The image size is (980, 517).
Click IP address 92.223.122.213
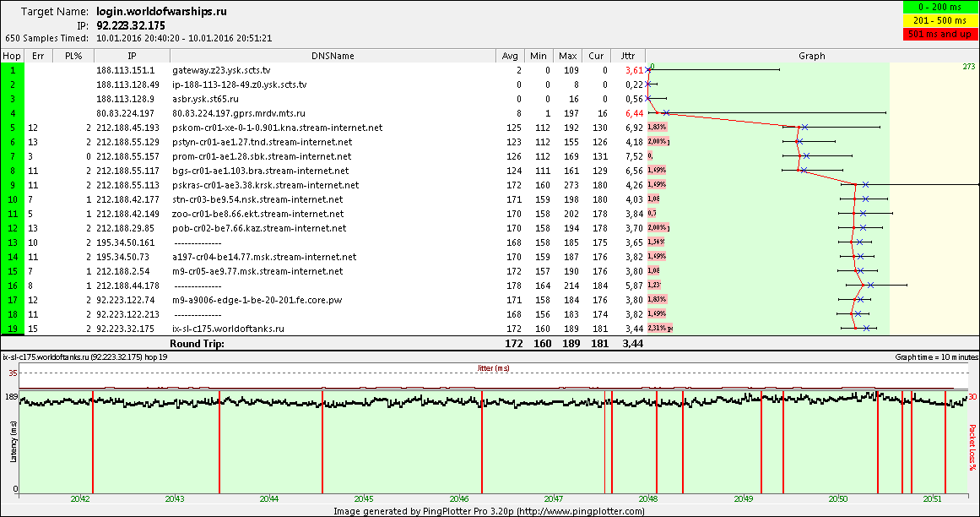point(127,314)
